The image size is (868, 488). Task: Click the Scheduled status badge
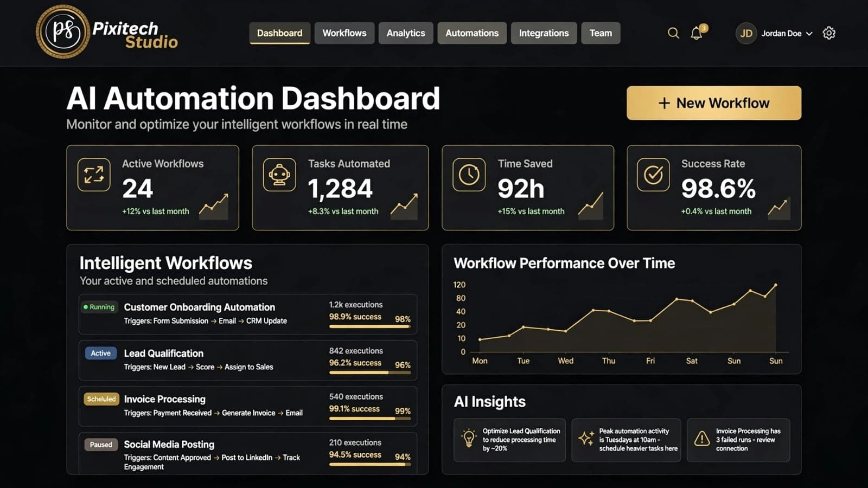click(x=101, y=399)
